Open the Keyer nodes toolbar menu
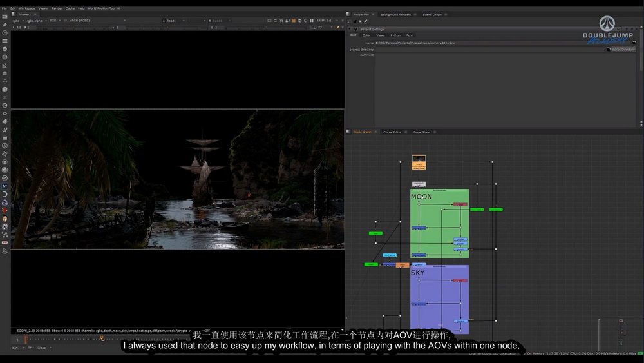644x363 pixels. pyautogui.click(x=5, y=65)
